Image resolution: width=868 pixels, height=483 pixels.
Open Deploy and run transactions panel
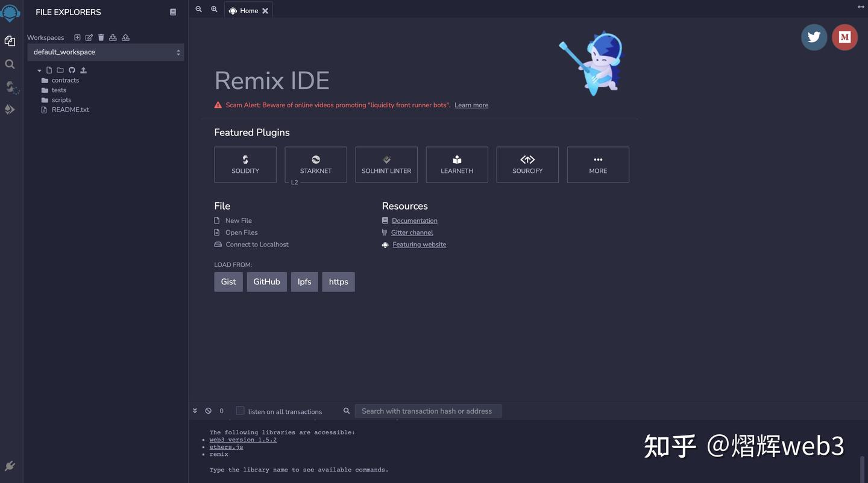10,109
